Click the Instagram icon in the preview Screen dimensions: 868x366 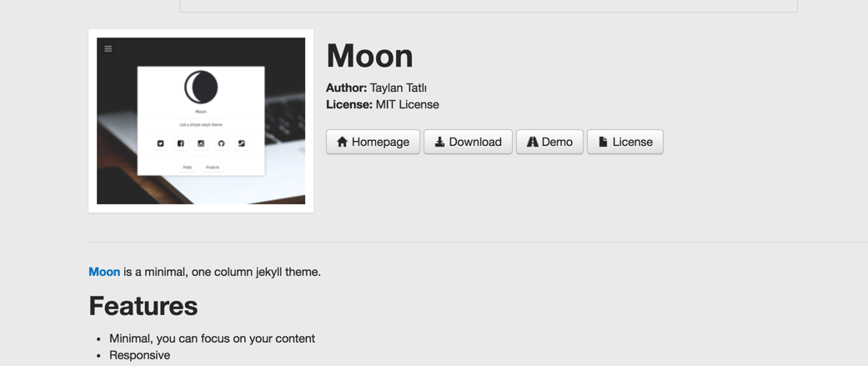click(x=201, y=143)
